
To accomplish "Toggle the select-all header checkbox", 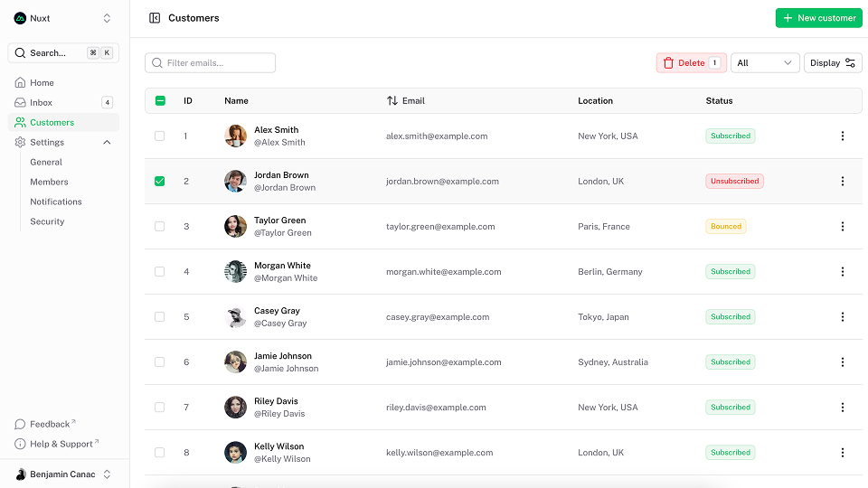I will tap(160, 101).
